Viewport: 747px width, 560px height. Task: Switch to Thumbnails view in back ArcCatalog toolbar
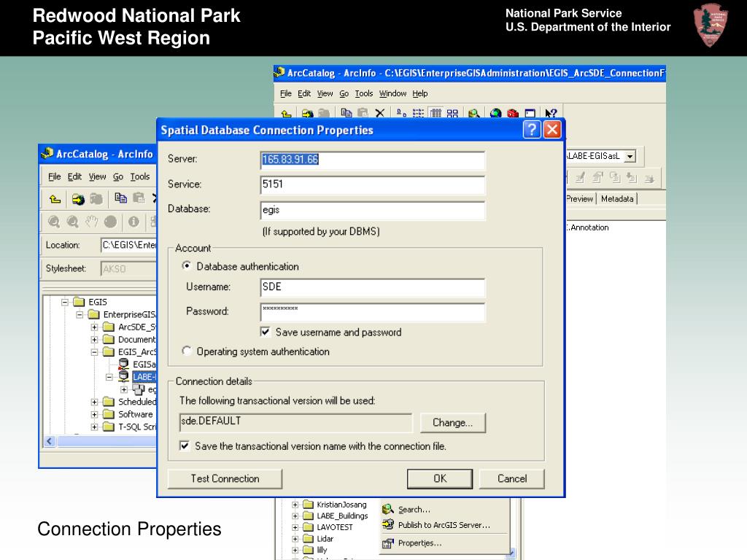pyautogui.click(x=452, y=113)
